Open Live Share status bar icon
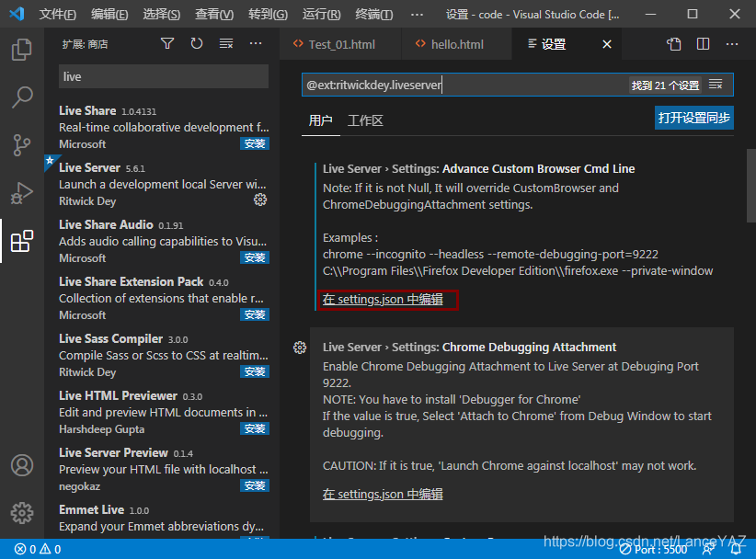The image size is (756, 559). pos(709,550)
